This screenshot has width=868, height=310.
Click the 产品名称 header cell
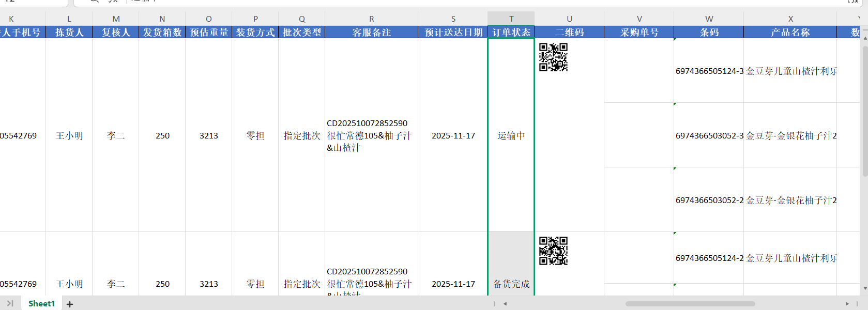click(x=790, y=32)
